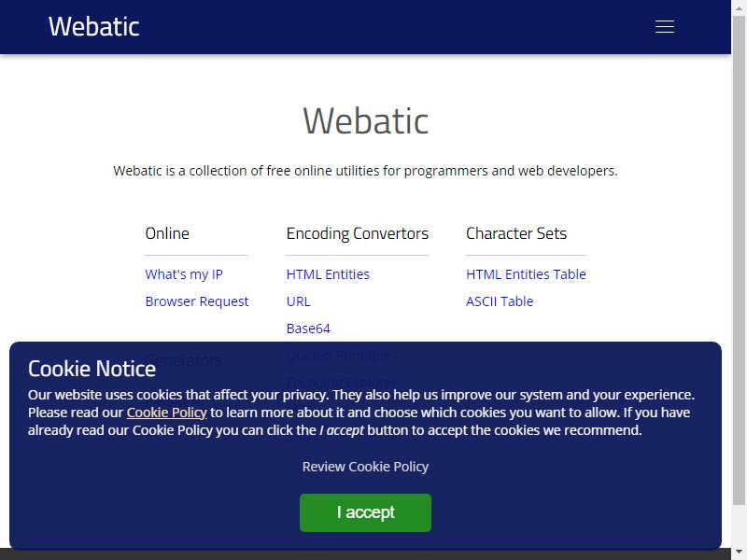
Task: Open the Base64 convertor link
Action: click(308, 329)
